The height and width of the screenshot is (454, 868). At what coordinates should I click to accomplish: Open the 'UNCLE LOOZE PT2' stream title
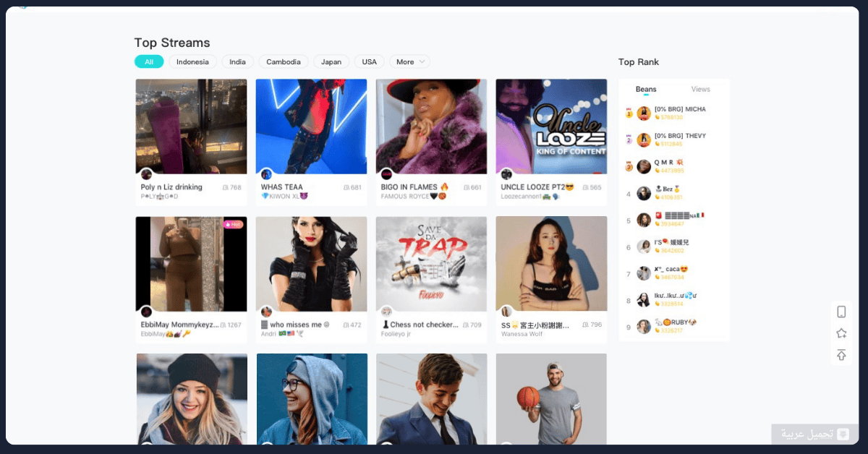click(537, 187)
